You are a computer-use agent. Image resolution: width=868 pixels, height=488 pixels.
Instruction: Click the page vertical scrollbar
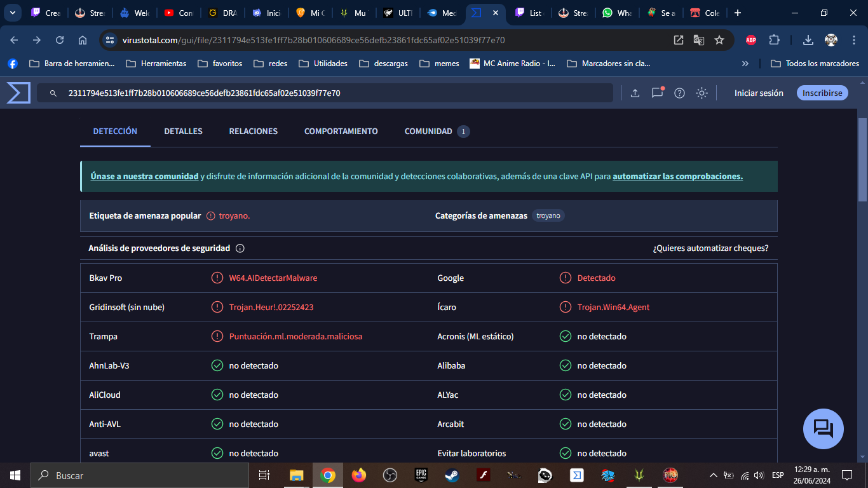point(862,159)
